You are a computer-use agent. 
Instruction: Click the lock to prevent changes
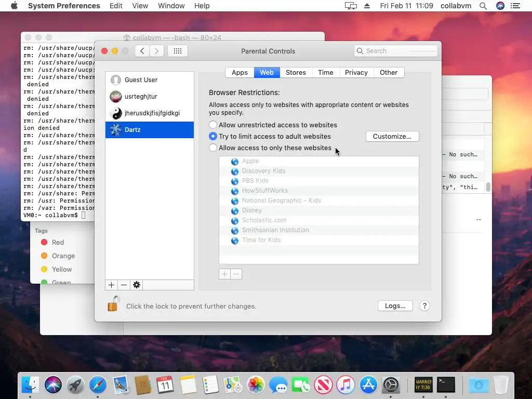[x=113, y=303]
